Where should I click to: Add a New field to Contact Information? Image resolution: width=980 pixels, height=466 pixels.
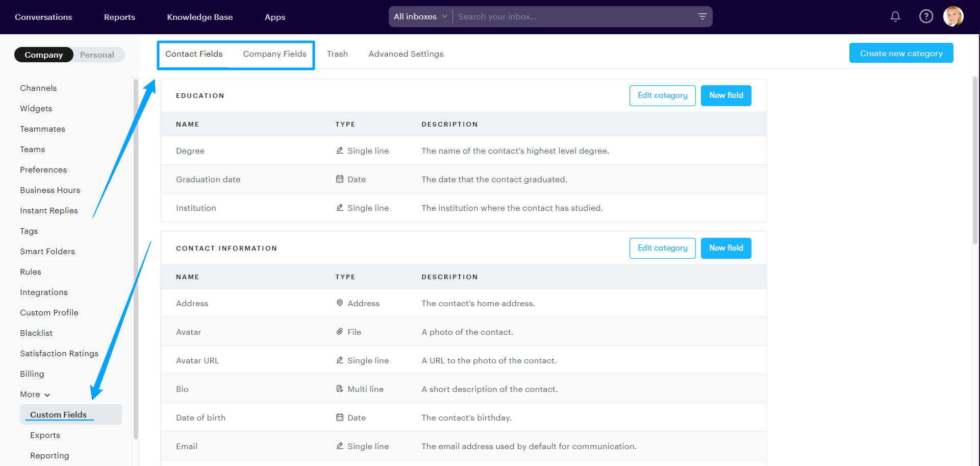[x=726, y=248]
